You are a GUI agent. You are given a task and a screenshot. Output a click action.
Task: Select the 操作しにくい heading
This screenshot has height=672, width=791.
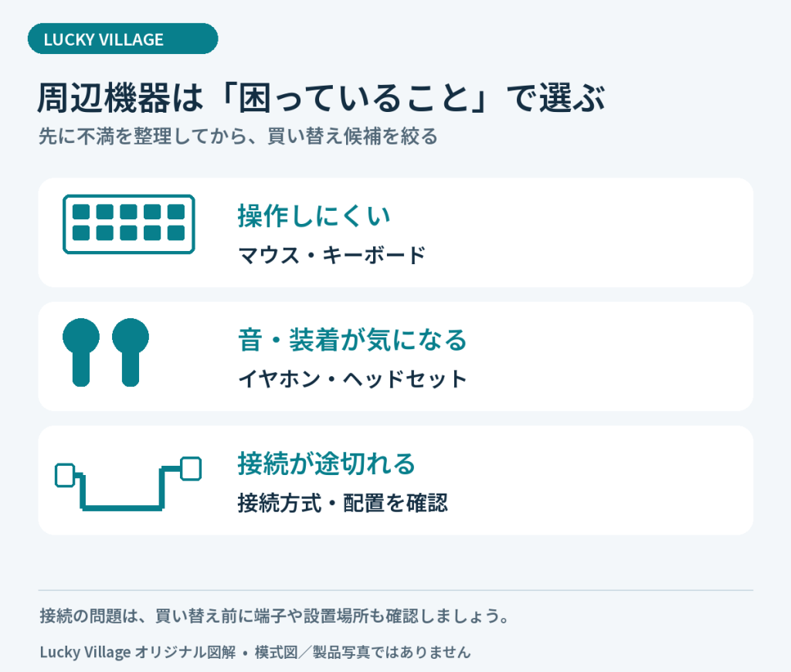click(x=314, y=216)
